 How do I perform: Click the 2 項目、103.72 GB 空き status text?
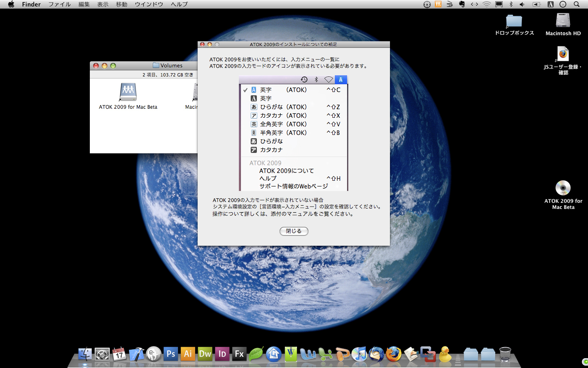168,75
